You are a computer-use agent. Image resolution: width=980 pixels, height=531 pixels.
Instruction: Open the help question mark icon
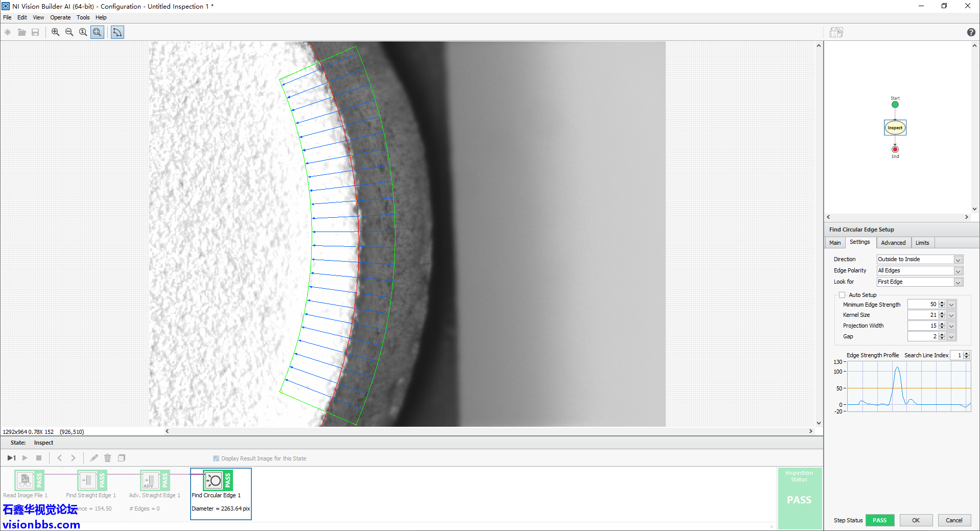pos(971,32)
